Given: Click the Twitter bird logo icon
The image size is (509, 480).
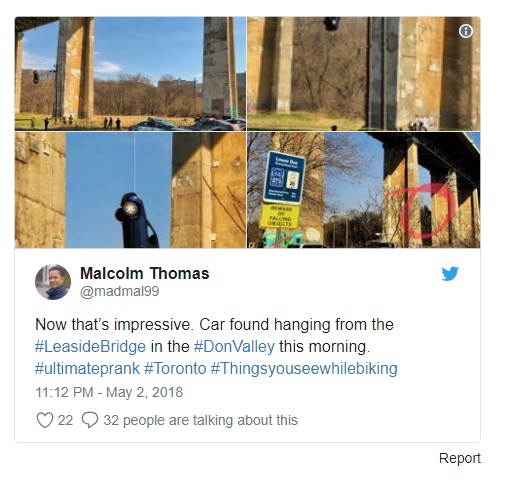Looking at the screenshot, I should coord(450,274).
